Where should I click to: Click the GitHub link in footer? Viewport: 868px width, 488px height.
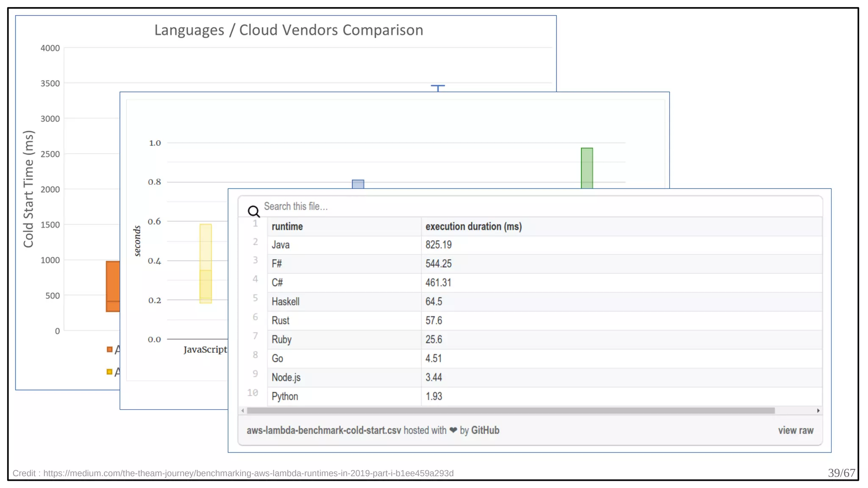point(485,430)
